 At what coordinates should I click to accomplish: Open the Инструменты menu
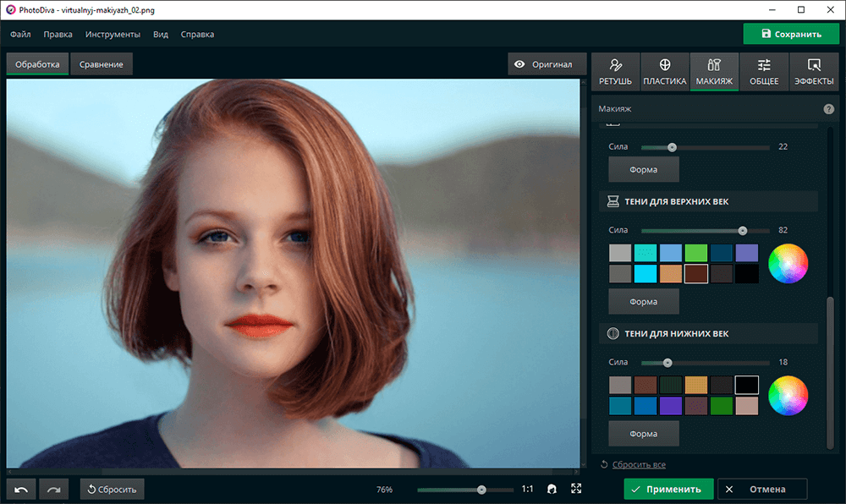(113, 35)
